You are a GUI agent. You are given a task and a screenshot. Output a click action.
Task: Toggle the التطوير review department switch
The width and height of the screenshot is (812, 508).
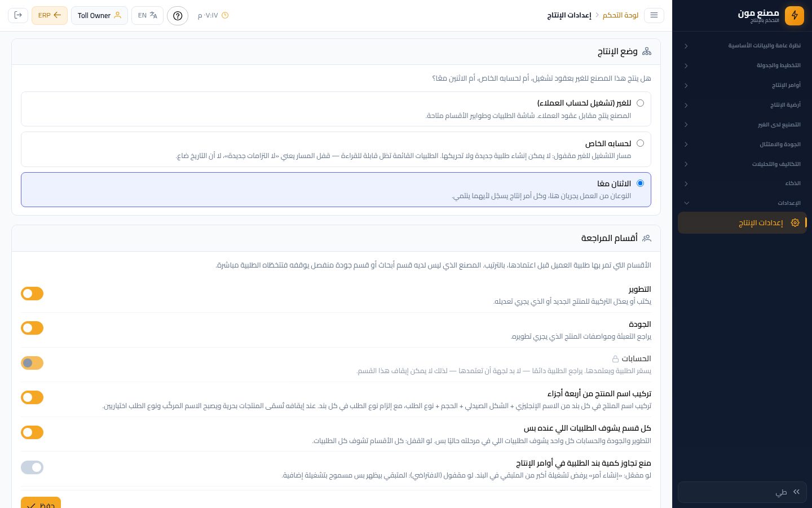(x=32, y=294)
